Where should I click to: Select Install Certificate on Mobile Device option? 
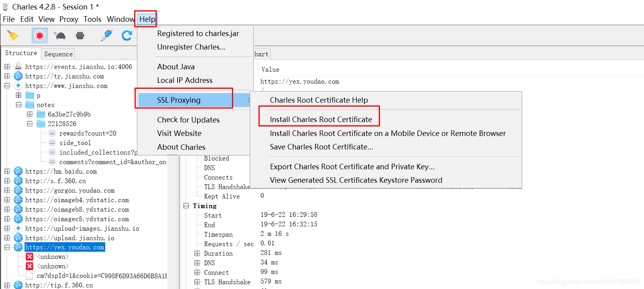(x=388, y=133)
